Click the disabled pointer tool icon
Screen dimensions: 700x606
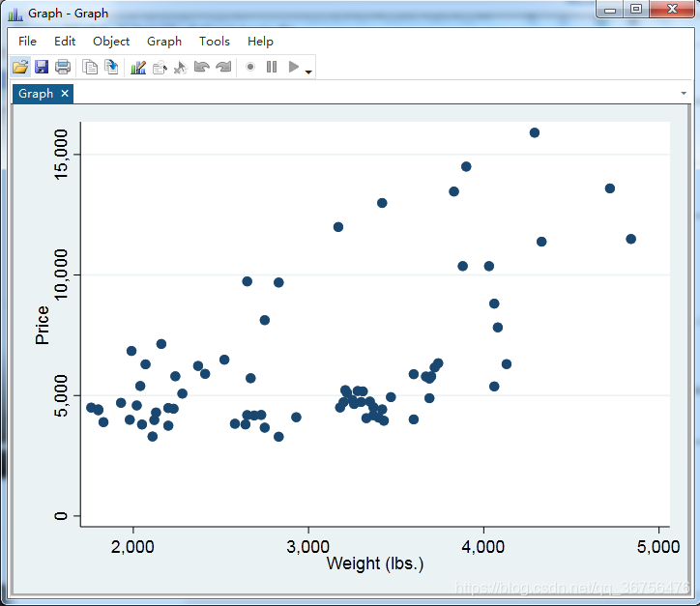point(181,68)
